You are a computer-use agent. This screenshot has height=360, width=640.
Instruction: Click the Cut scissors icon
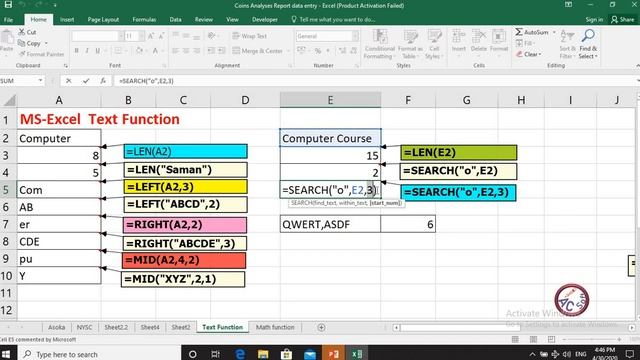pos(21,32)
